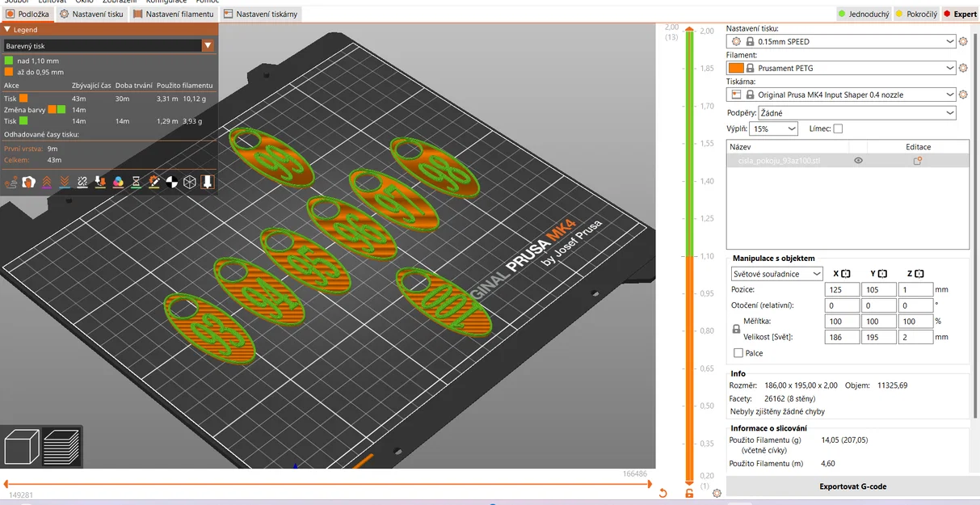Open print settings gear next to 0.15mm SPEED

coord(962,41)
